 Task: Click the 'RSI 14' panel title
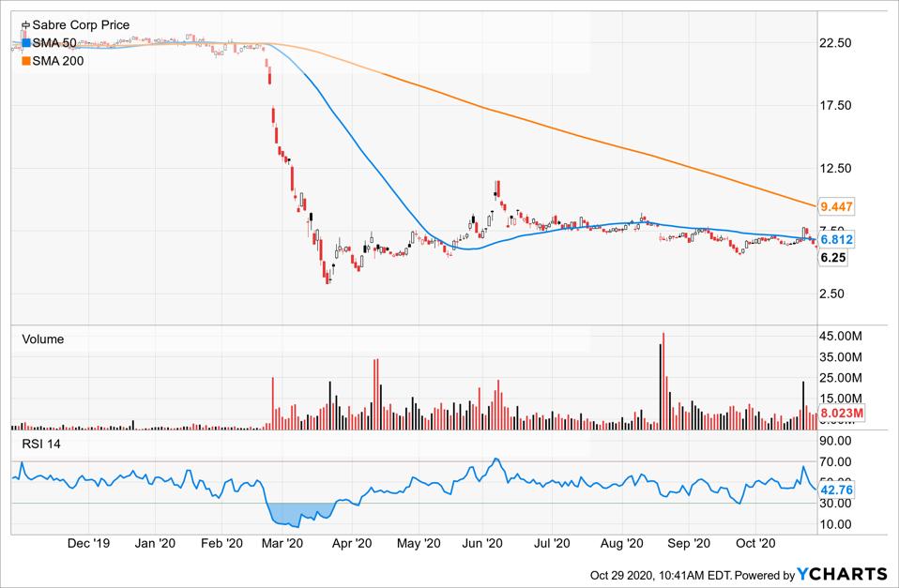[41, 445]
